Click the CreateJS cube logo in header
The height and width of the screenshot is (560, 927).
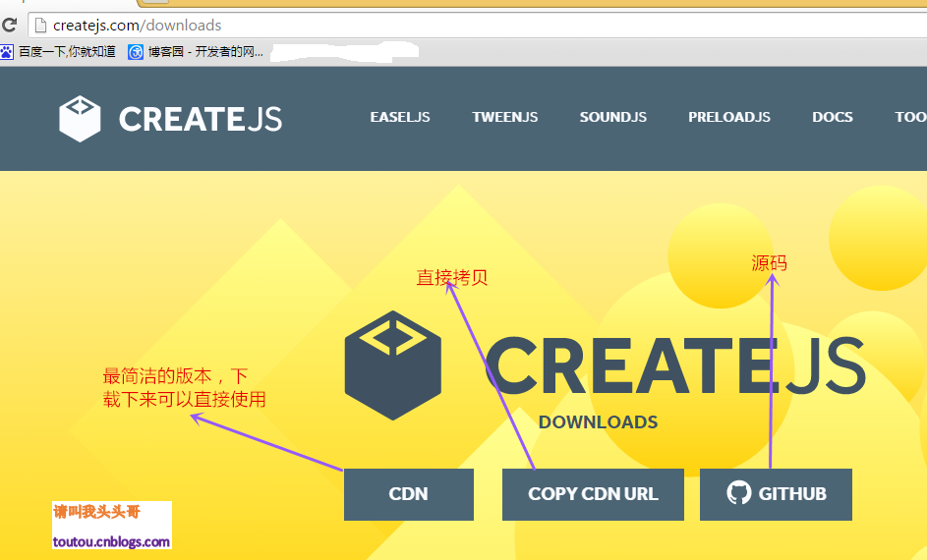80,118
